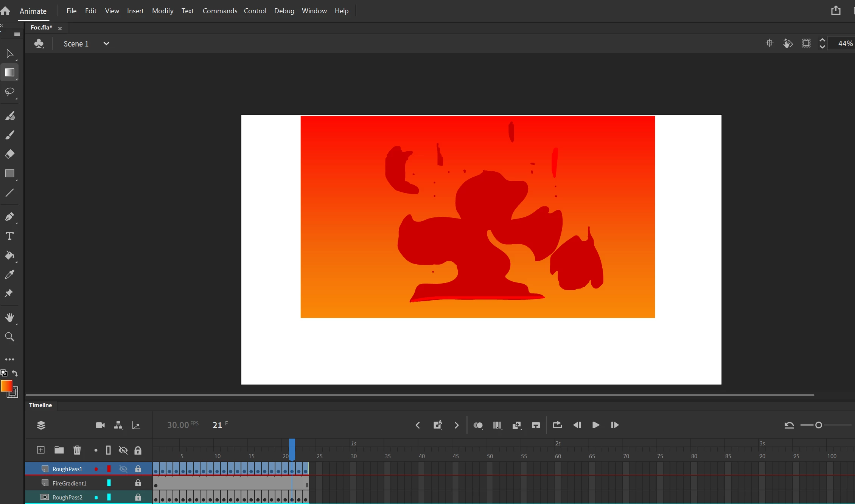Image resolution: width=855 pixels, height=504 pixels.
Task: Add camera layer in timeline
Action: coord(100,425)
